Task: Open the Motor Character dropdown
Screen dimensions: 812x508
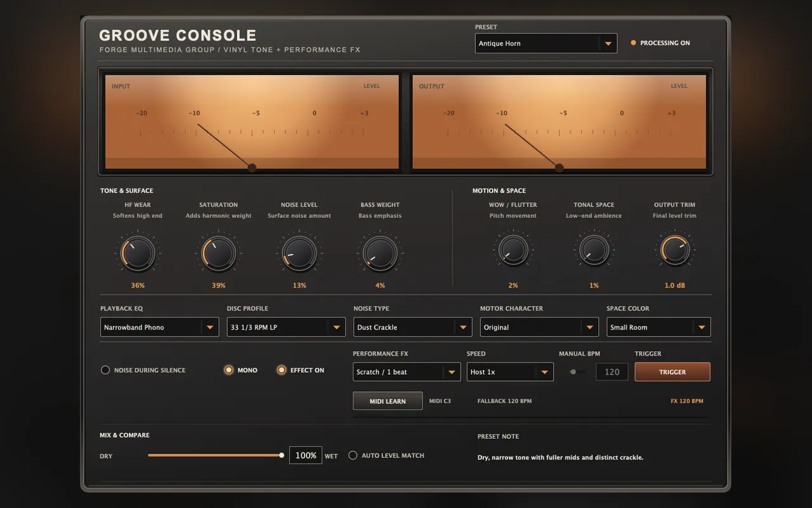Action: pos(539,327)
